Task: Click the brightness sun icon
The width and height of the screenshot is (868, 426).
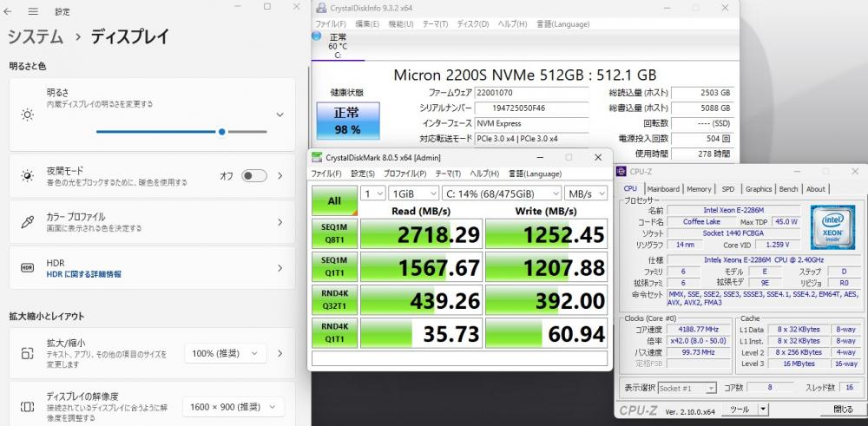Action: pos(27,115)
